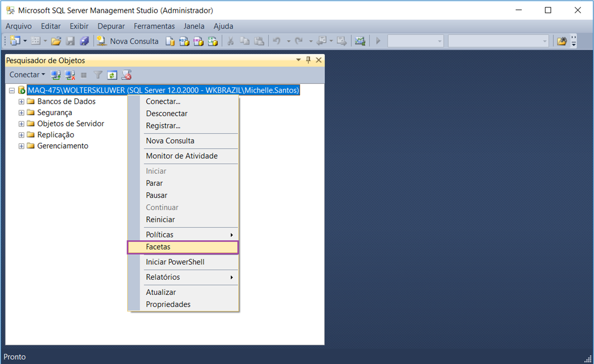Click the Save All icon

pos(84,41)
